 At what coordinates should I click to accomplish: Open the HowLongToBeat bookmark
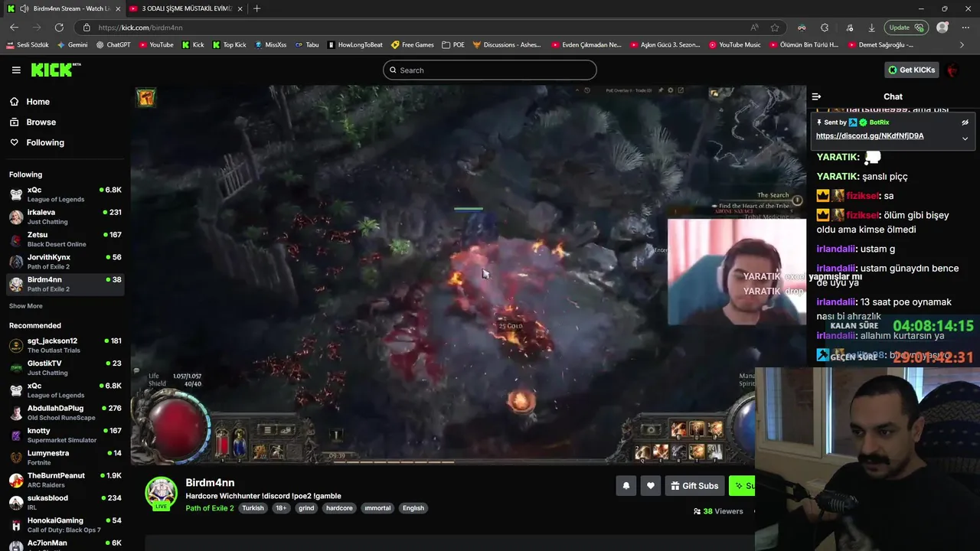[x=354, y=45]
